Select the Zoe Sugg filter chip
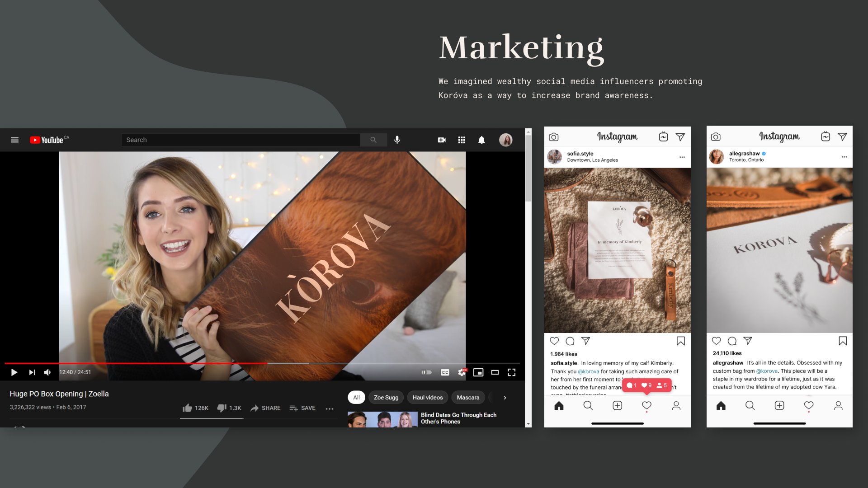This screenshot has height=488, width=868. click(x=386, y=398)
